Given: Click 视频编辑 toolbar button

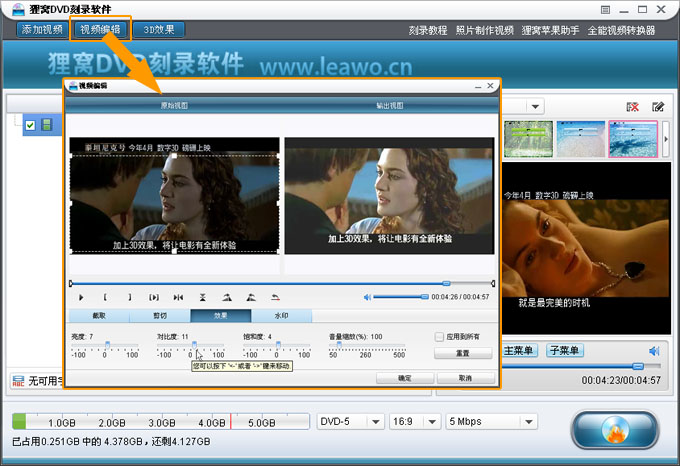Looking at the screenshot, I should click(x=100, y=29).
